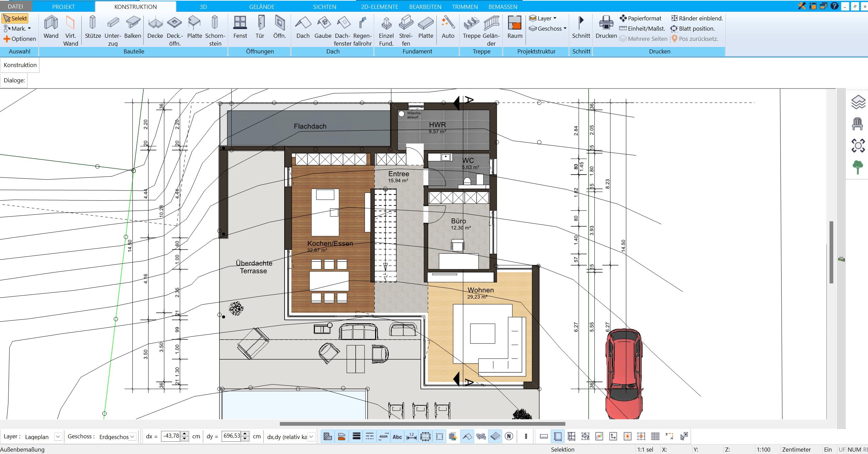
Task: Click Ränder einblend.
Action: 697,18
